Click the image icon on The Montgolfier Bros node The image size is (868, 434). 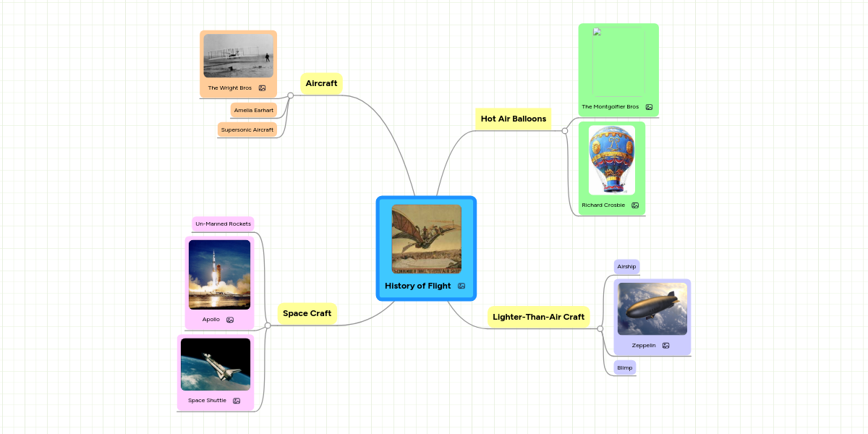(649, 106)
